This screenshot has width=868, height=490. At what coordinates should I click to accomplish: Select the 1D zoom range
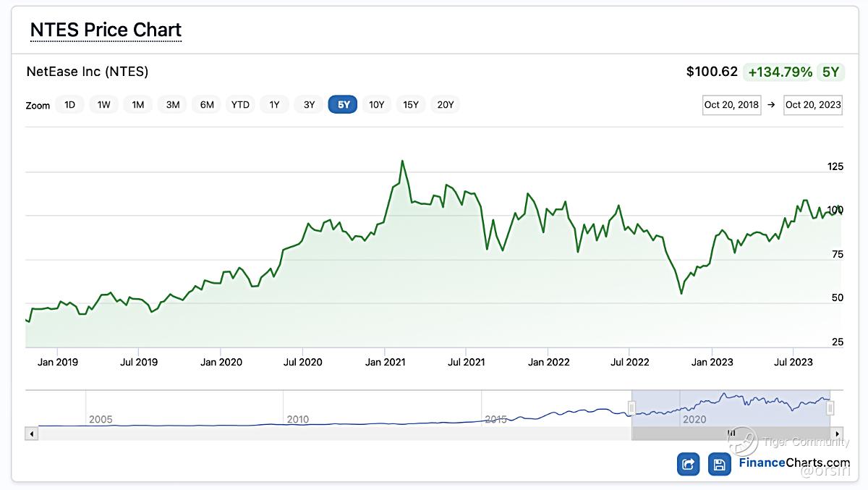pyautogui.click(x=70, y=104)
